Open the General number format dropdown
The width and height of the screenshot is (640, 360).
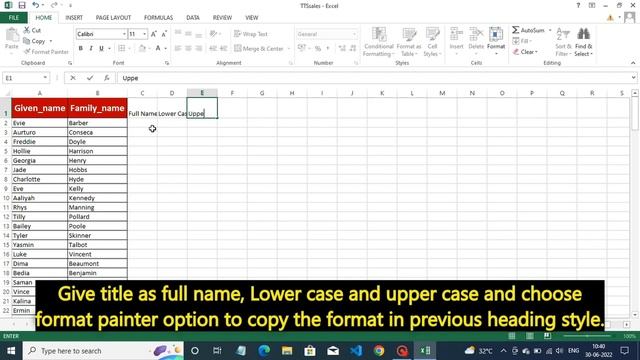coord(354,34)
